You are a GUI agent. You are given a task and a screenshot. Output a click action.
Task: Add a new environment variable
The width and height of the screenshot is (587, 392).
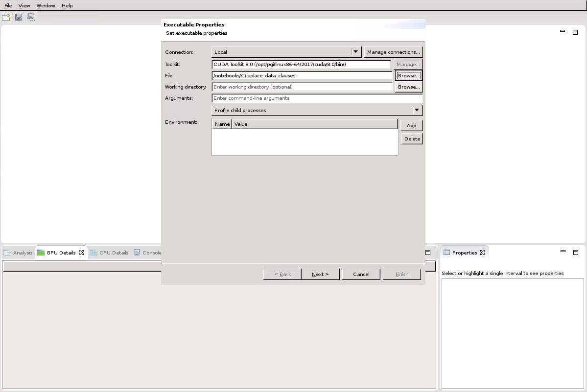pos(411,125)
